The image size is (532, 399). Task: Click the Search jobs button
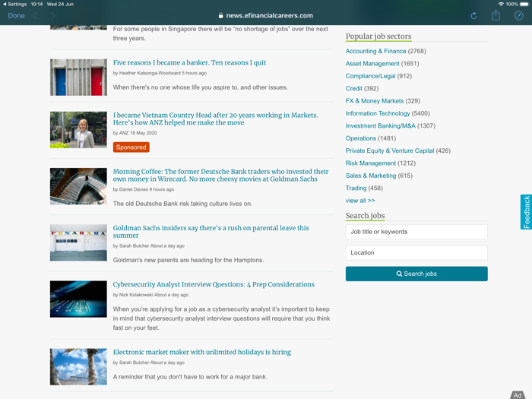tap(416, 274)
